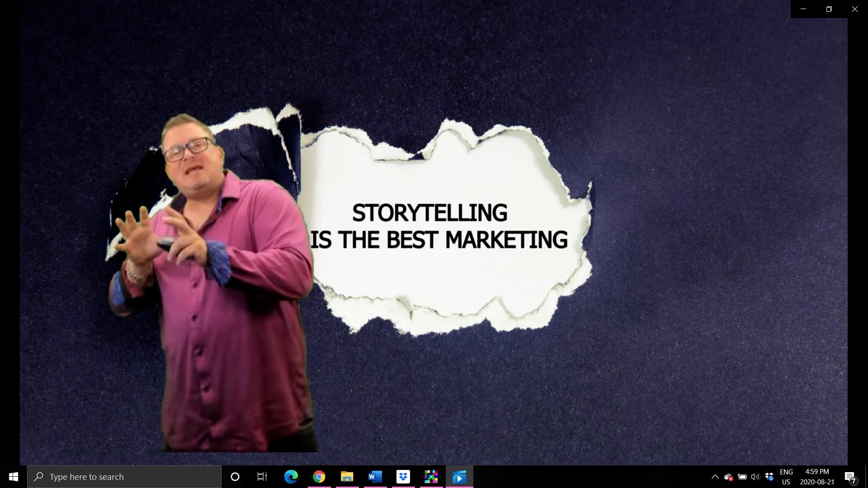The height and width of the screenshot is (488, 868).
Task: Open Action Center notifications with the 7 badge
Action: coord(850,477)
